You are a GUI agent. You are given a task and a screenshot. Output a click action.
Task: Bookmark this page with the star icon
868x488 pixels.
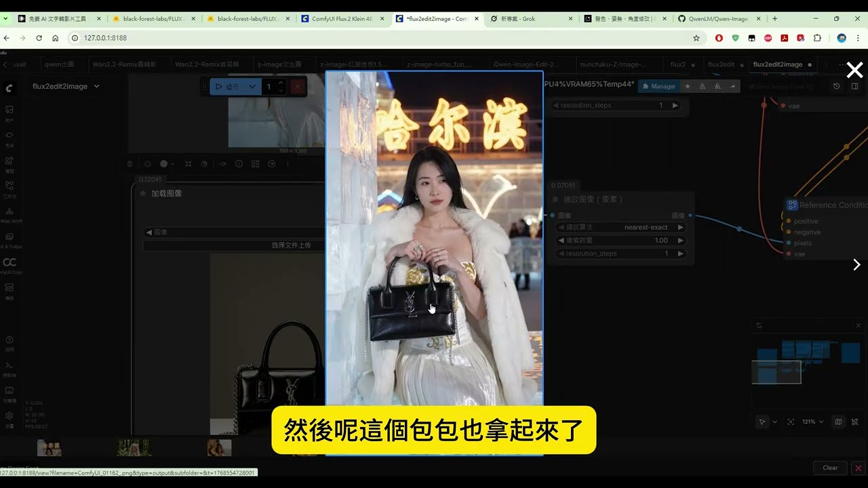696,38
